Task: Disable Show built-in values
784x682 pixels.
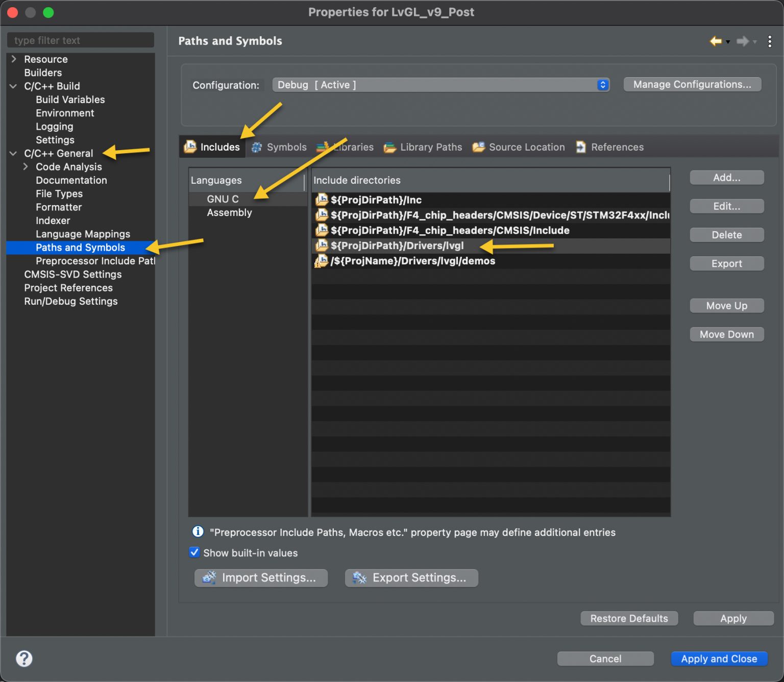Action: tap(194, 552)
